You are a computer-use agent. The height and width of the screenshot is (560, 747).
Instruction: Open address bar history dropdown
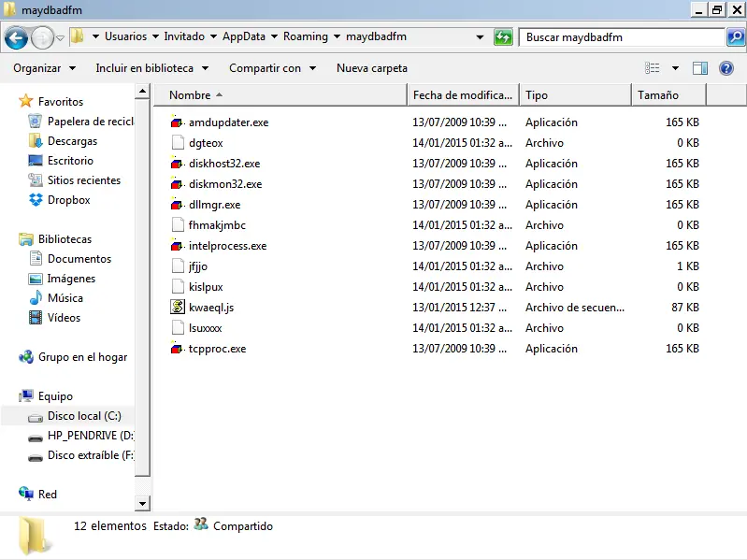point(480,37)
